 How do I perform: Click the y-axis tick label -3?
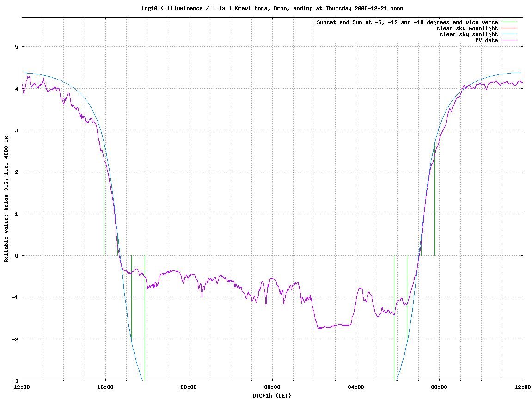[15, 381]
